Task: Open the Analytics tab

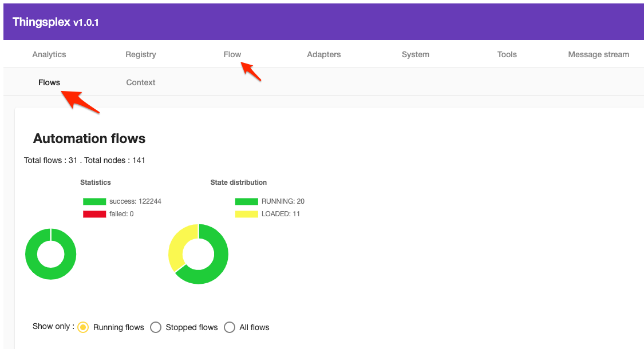Action: click(49, 54)
